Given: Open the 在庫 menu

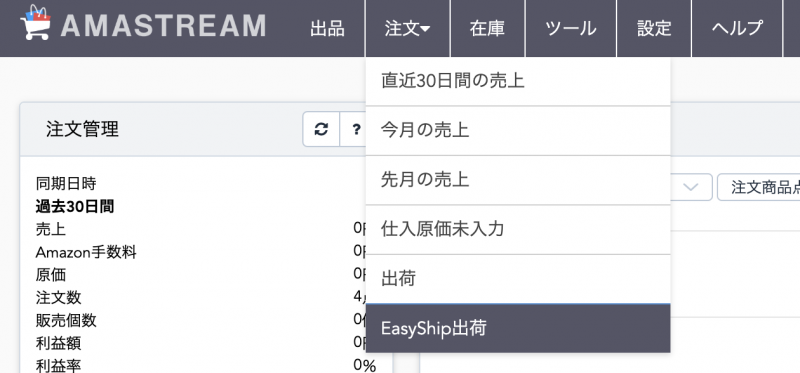Looking at the screenshot, I should (488, 28).
